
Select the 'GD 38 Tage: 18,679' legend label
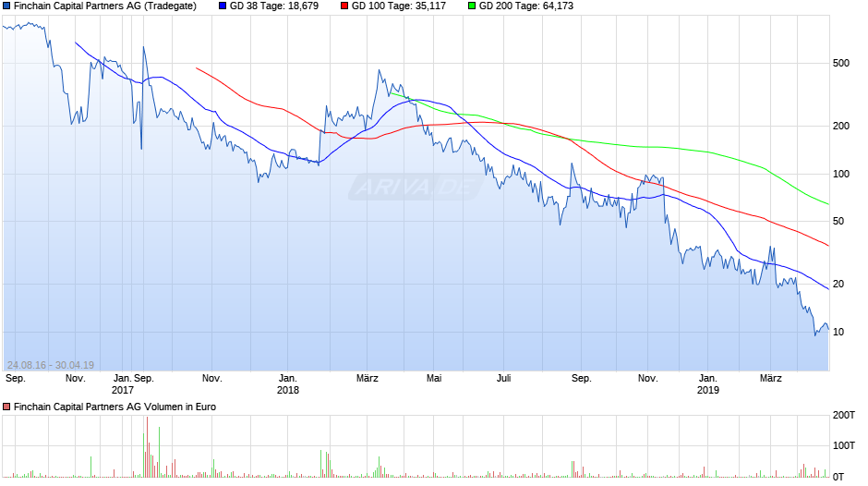274,6
